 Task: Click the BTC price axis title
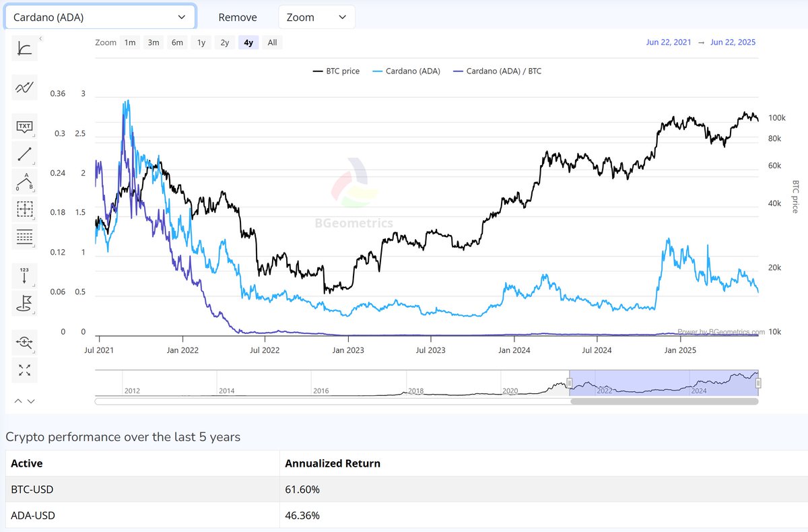coord(795,197)
